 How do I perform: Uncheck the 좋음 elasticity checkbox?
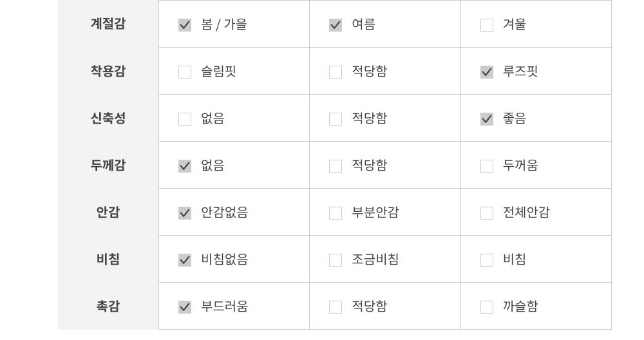coord(487,119)
